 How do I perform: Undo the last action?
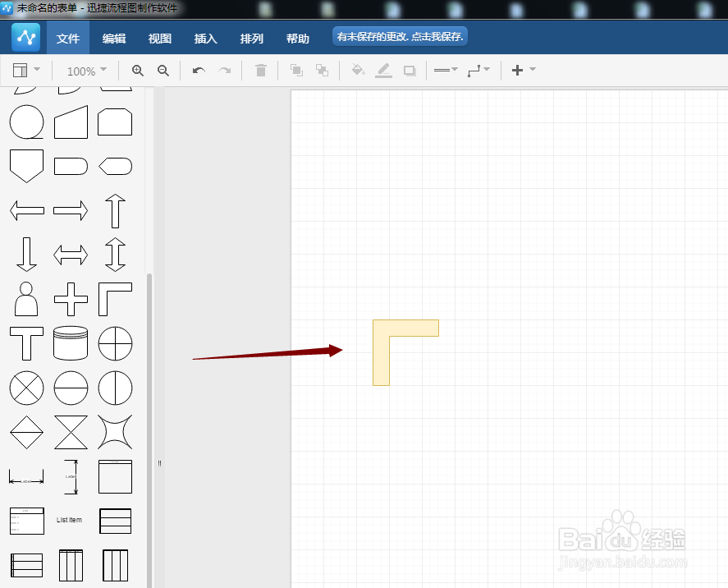(x=199, y=70)
